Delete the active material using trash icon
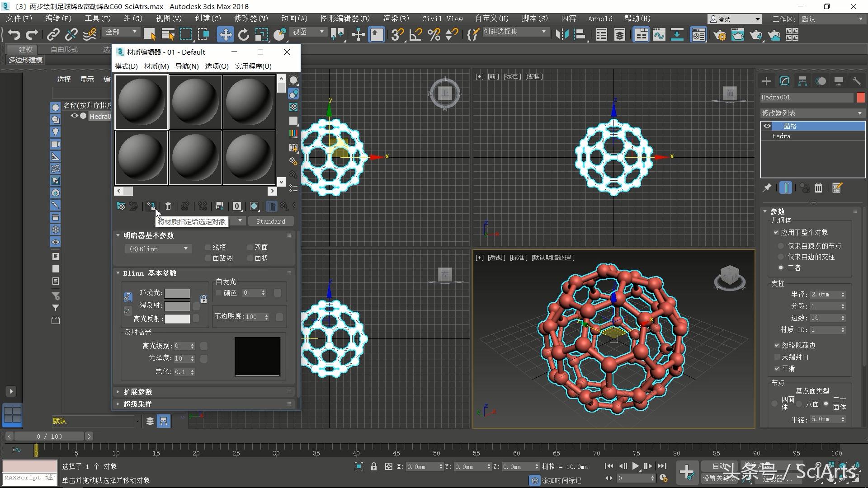868x488 pixels. [168, 206]
